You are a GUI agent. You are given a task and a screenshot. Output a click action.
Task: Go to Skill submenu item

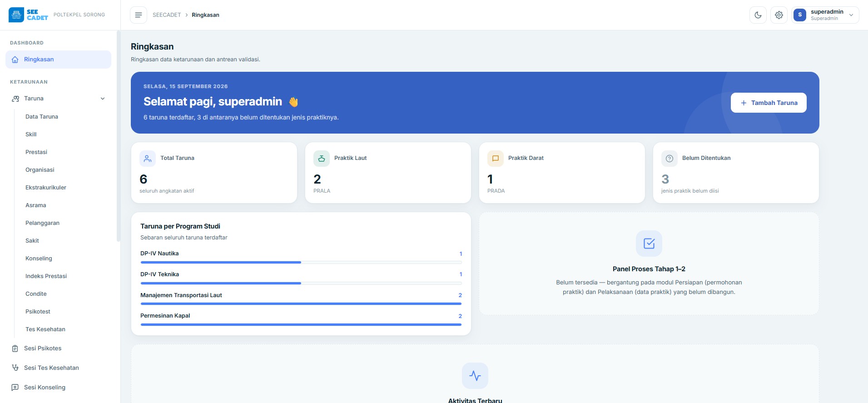click(31, 134)
